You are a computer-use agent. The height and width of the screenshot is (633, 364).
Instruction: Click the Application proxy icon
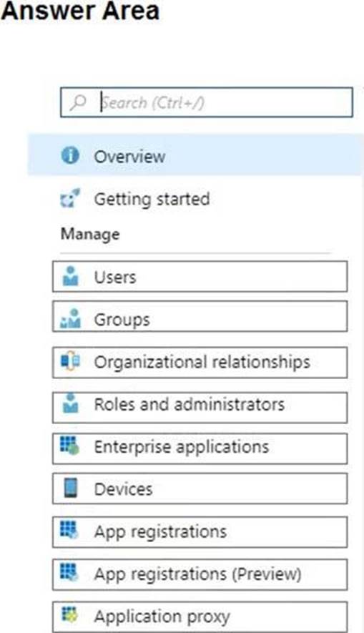point(69,615)
